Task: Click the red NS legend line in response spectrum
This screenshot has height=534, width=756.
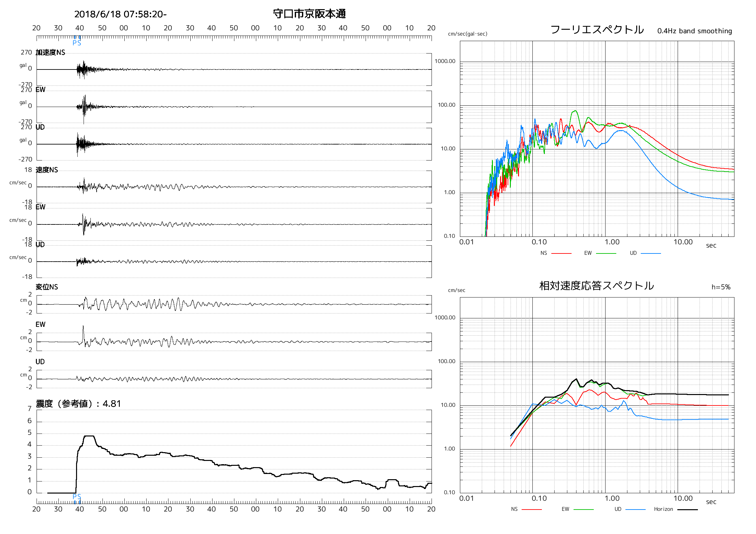Action: [x=532, y=510]
